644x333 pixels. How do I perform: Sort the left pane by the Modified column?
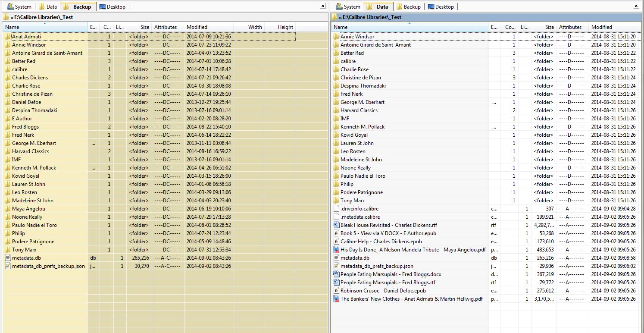[209, 27]
